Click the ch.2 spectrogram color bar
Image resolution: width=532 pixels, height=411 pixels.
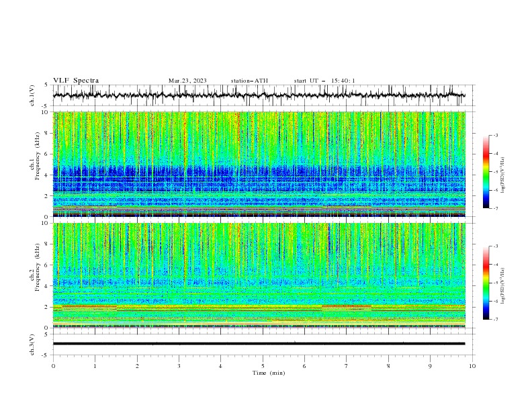(x=486, y=283)
